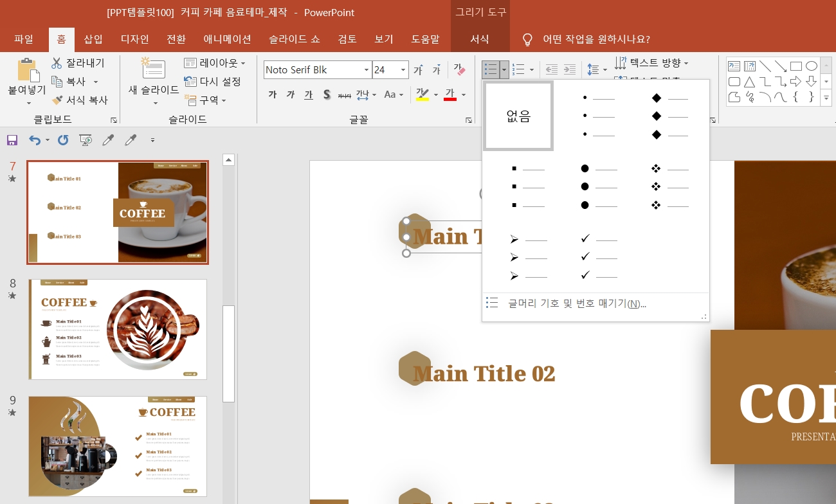This screenshot has height=504, width=836.
Task: Apply bold formatting with 가 icon
Action: coord(272,94)
